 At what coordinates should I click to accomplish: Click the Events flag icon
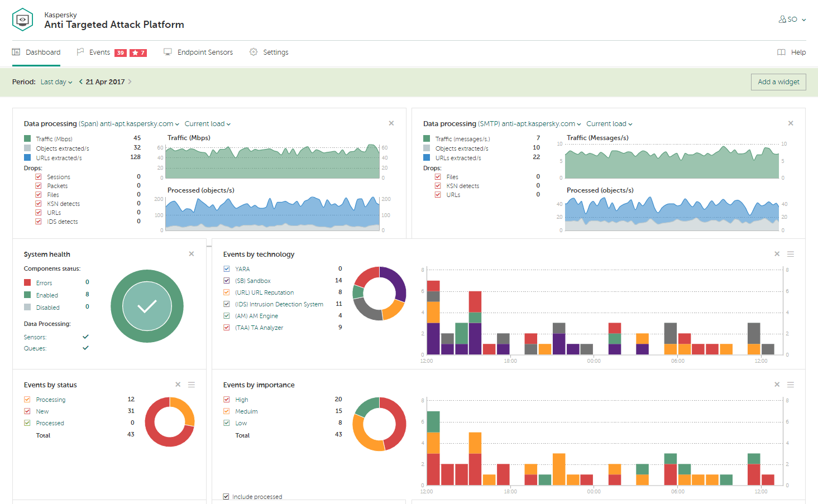[80, 52]
